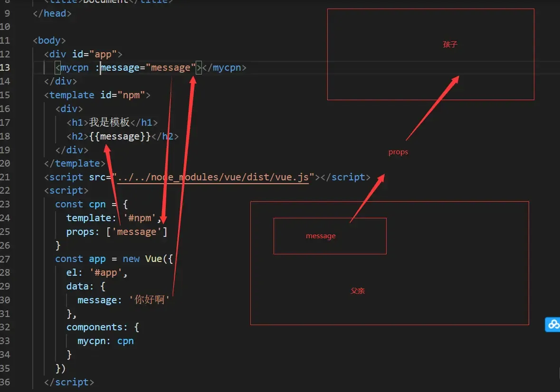Select the red 孩子 label in top box

[450, 45]
